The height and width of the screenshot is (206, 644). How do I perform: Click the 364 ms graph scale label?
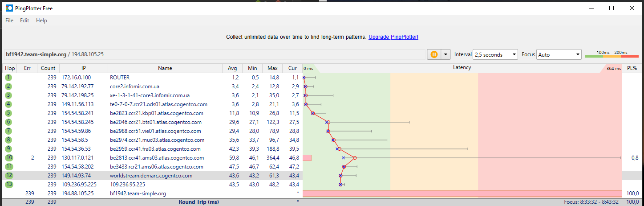click(x=613, y=69)
